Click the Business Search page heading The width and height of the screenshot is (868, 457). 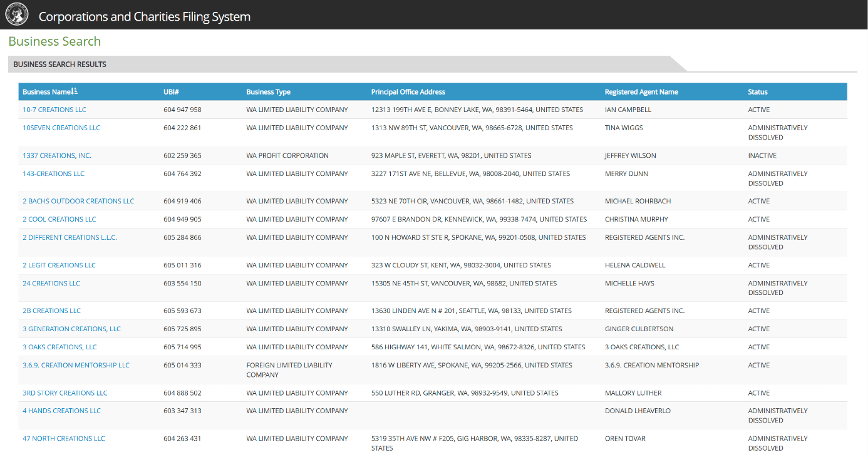54,41
